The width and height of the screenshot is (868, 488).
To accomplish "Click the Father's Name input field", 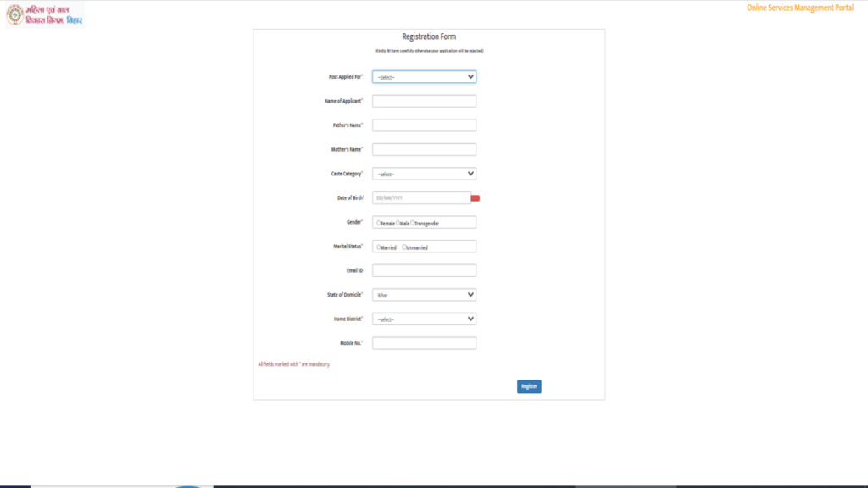I will (424, 125).
